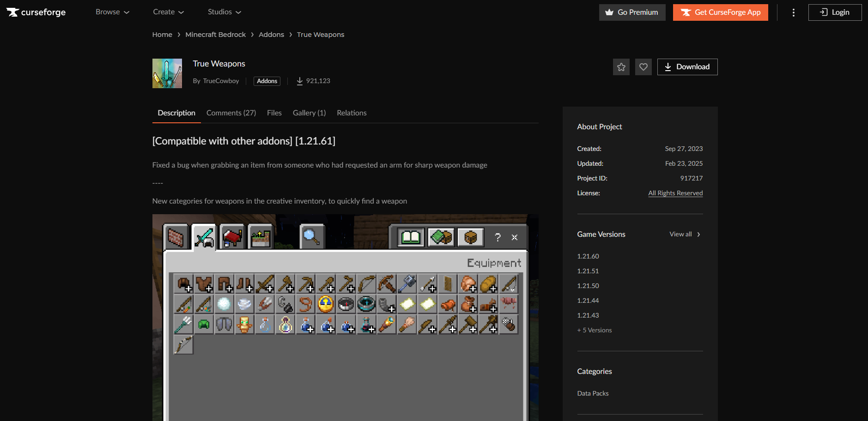The height and width of the screenshot is (421, 868).
Task: Click the download icon beside the 921,123 count
Action: 300,81
